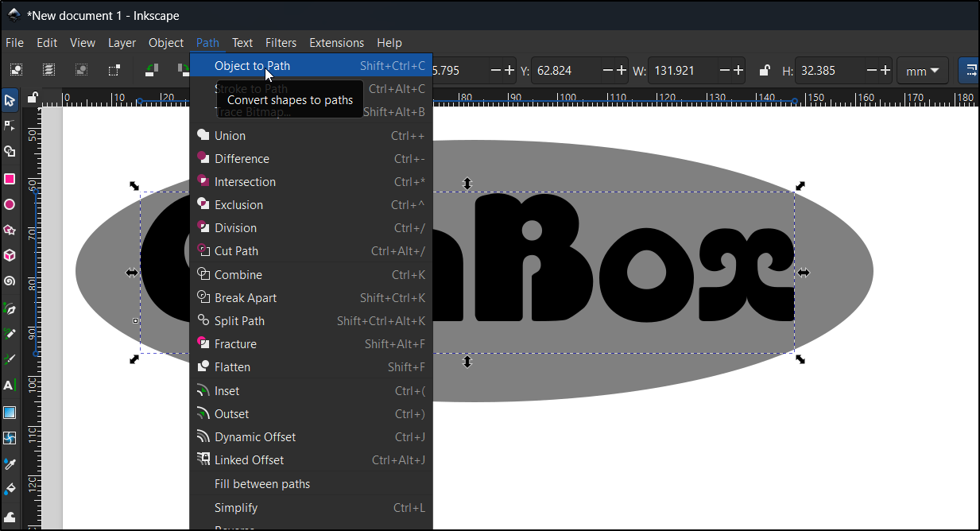Image resolution: width=980 pixels, height=531 pixels.
Task: Choose Difference from Path menu
Action: point(311,159)
